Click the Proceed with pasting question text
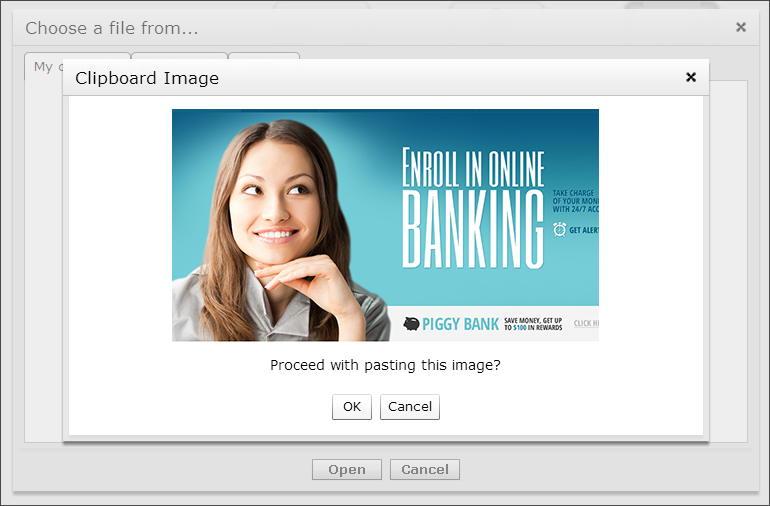770x506 pixels. click(x=385, y=365)
